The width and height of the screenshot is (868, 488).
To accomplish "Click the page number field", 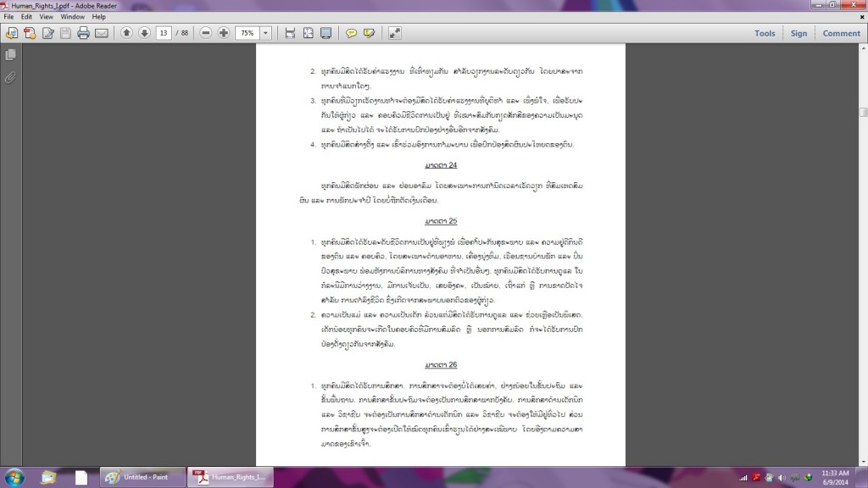I will (164, 33).
